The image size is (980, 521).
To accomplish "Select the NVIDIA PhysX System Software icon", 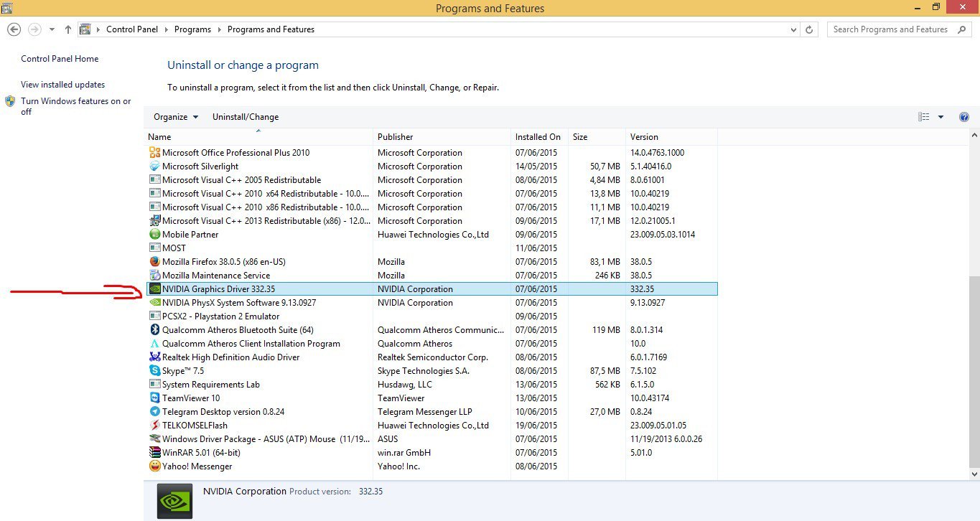I will pyautogui.click(x=154, y=303).
